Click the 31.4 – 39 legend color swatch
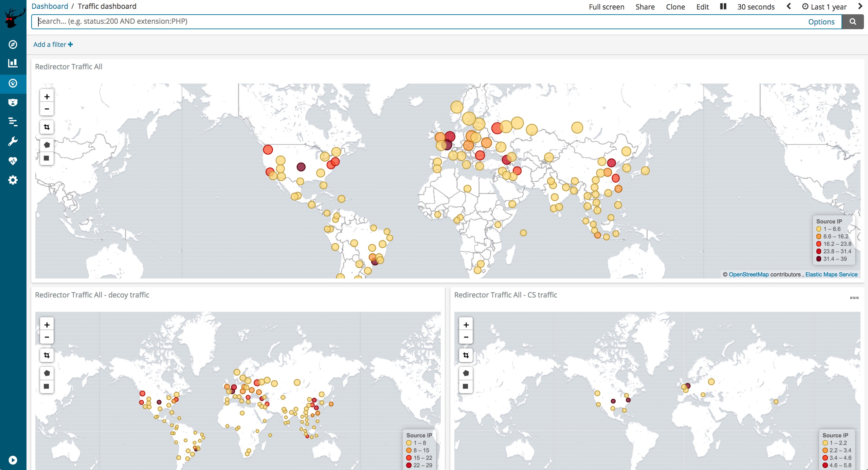This screenshot has width=868, height=470. (x=819, y=259)
